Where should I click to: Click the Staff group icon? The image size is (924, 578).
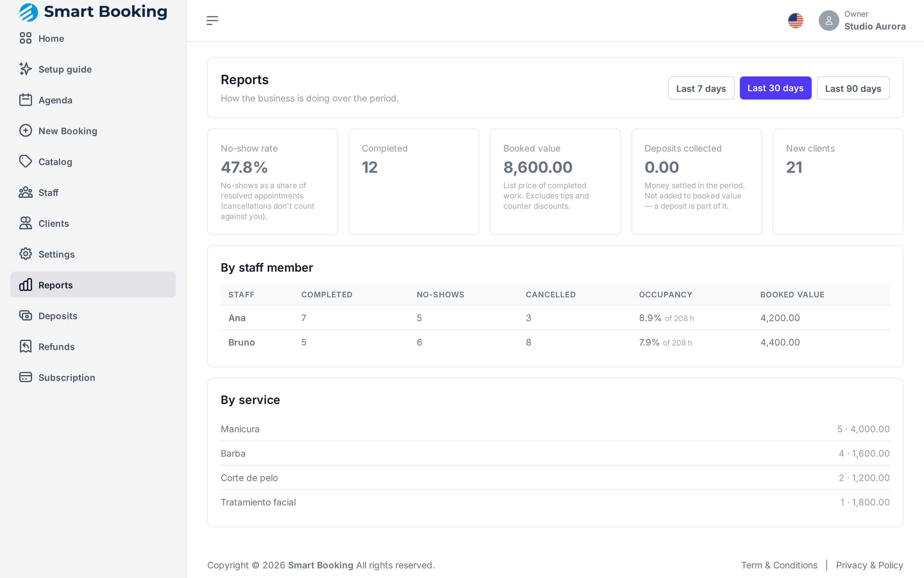click(26, 192)
